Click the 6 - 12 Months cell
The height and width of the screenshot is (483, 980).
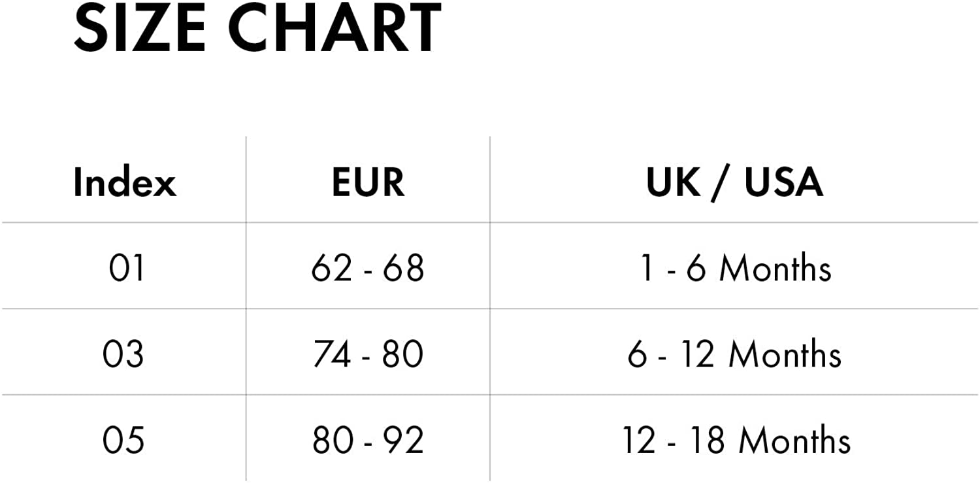[x=735, y=354]
